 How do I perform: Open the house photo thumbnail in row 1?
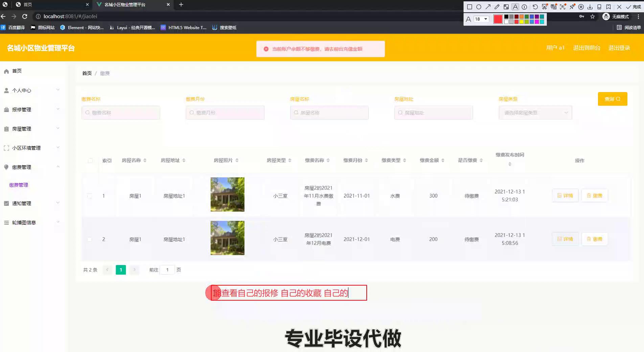pyautogui.click(x=227, y=194)
